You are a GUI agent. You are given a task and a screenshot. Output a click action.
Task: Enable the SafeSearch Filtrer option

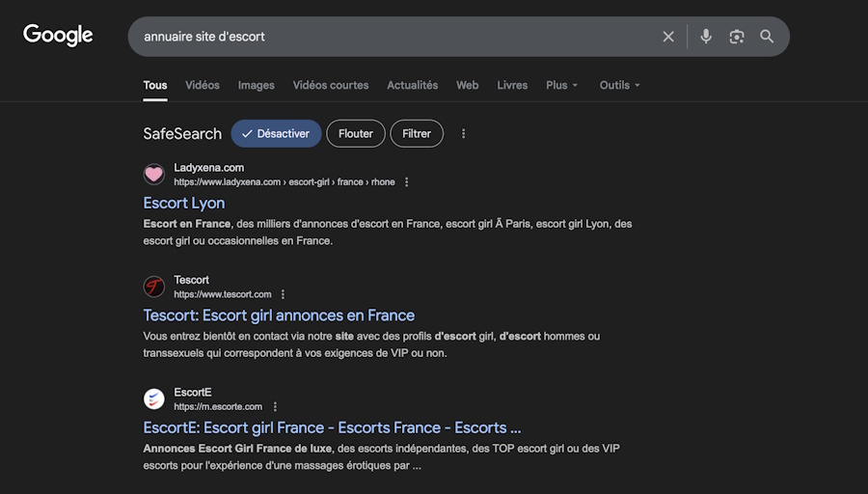point(417,134)
